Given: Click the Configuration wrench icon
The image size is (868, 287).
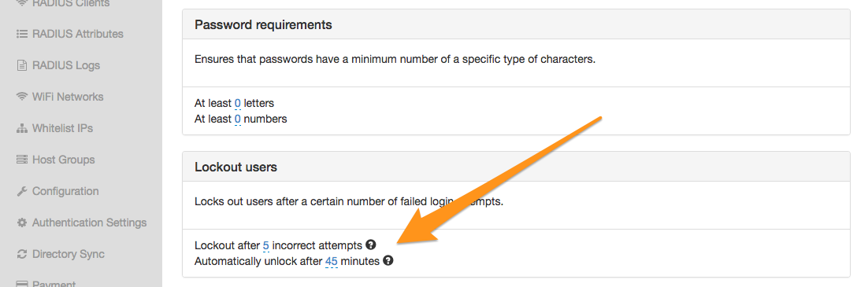Looking at the screenshot, I should point(22,191).
